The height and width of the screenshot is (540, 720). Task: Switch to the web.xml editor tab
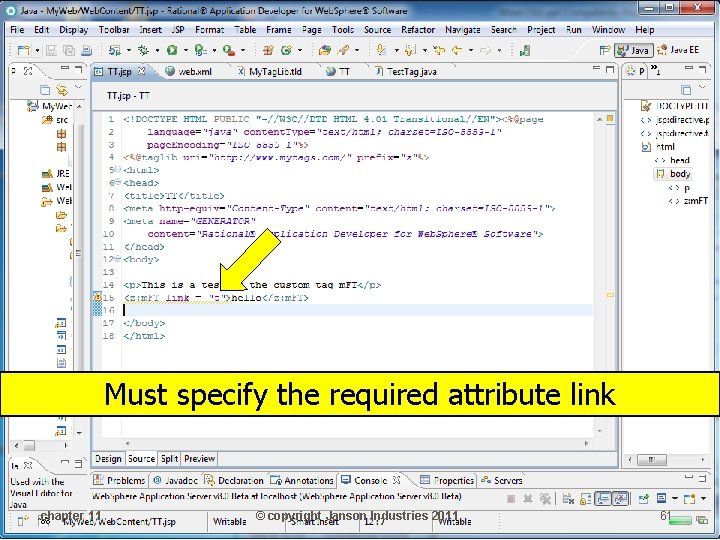189,71
